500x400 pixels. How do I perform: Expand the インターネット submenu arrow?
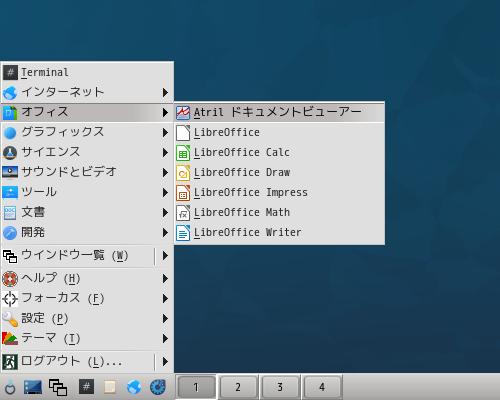point(165,92)
